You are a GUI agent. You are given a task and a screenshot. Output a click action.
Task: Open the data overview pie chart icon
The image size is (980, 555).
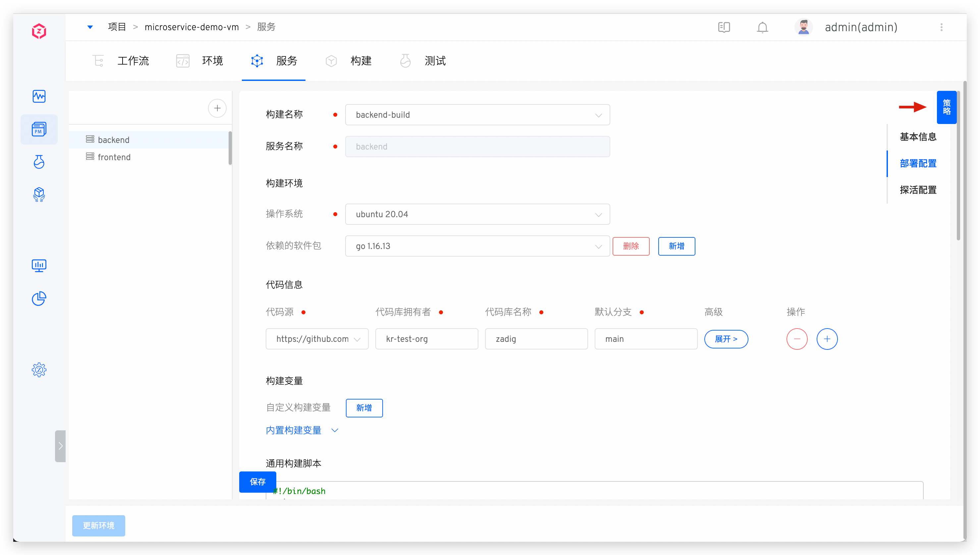[39, 298]
